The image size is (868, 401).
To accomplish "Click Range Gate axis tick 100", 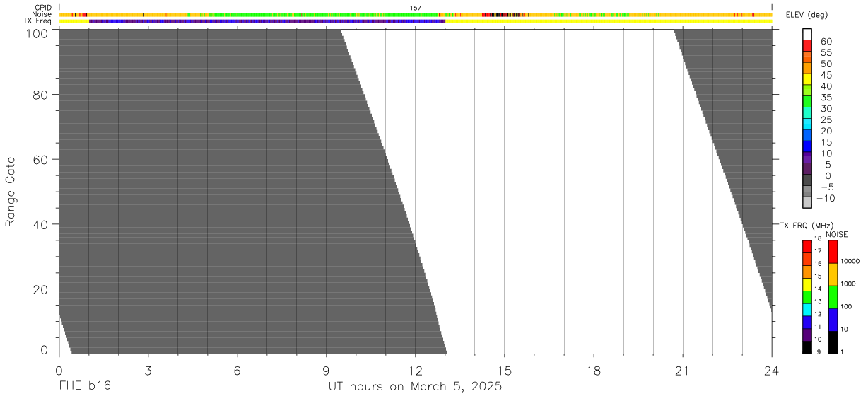I will click(35, 33).
